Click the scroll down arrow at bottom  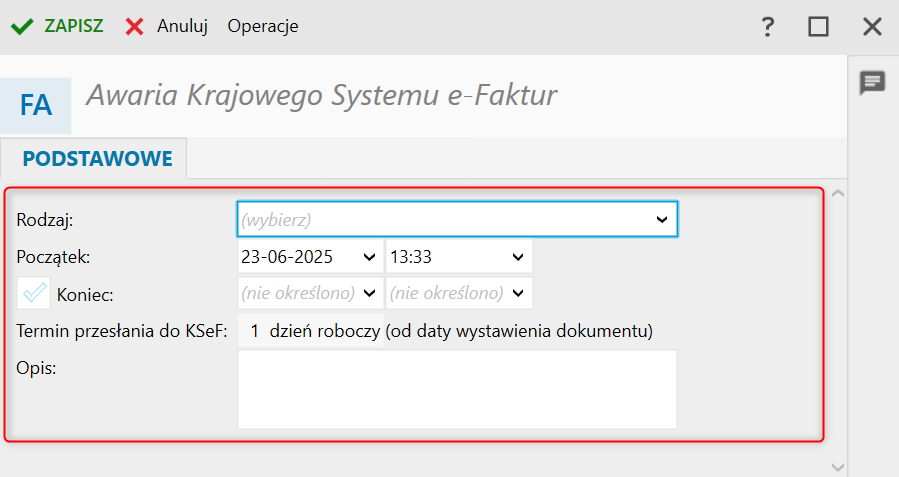pos(838,466)
